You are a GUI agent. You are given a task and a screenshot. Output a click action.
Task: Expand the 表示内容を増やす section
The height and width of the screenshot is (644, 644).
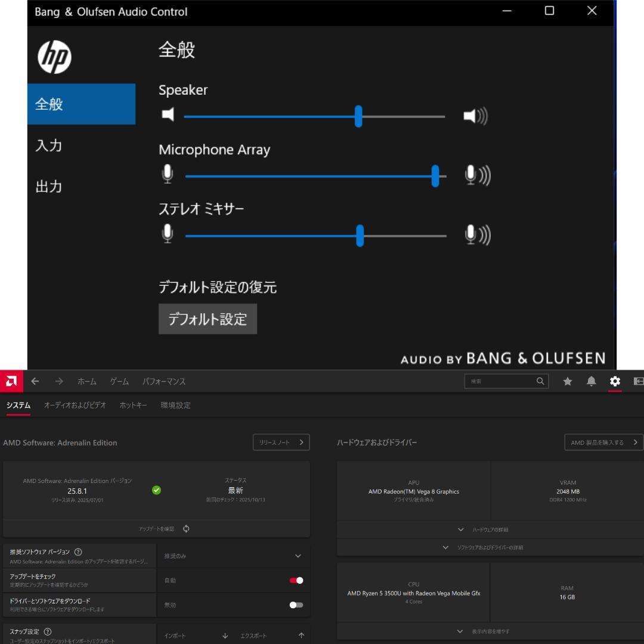[490, 631]
